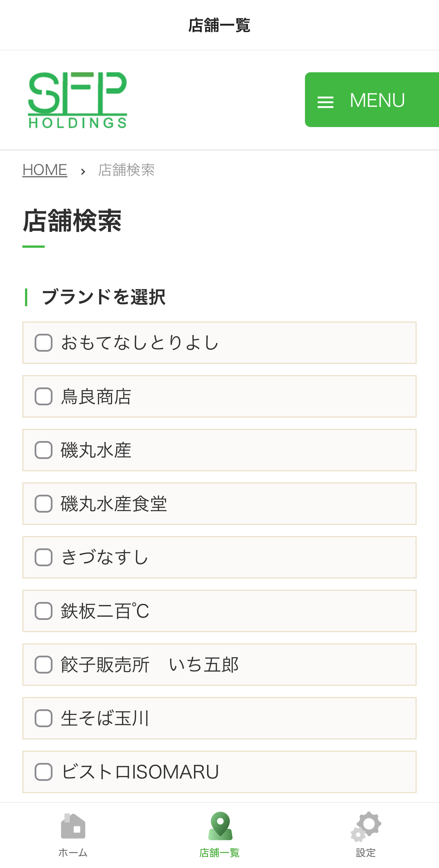Check the 生そば玉川 brand box
The height and width of the screenshot is (868, 439).
(x=44, y=718)
